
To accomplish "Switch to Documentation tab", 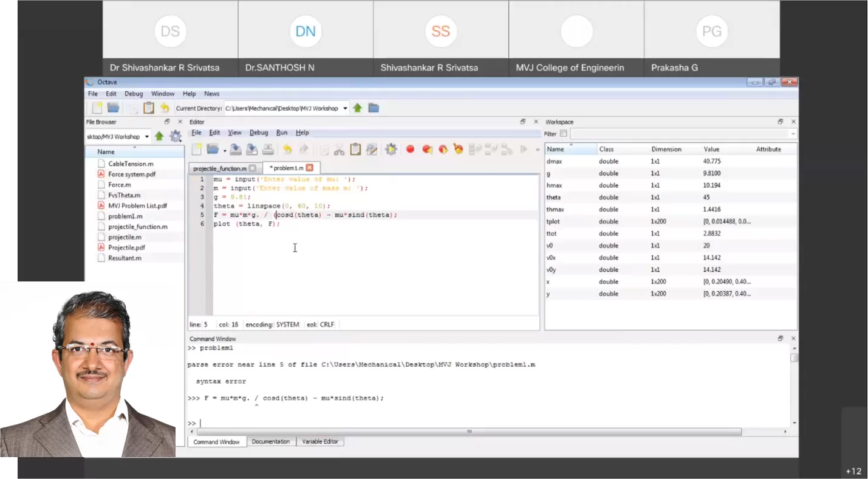I will (x=270, y=441).
